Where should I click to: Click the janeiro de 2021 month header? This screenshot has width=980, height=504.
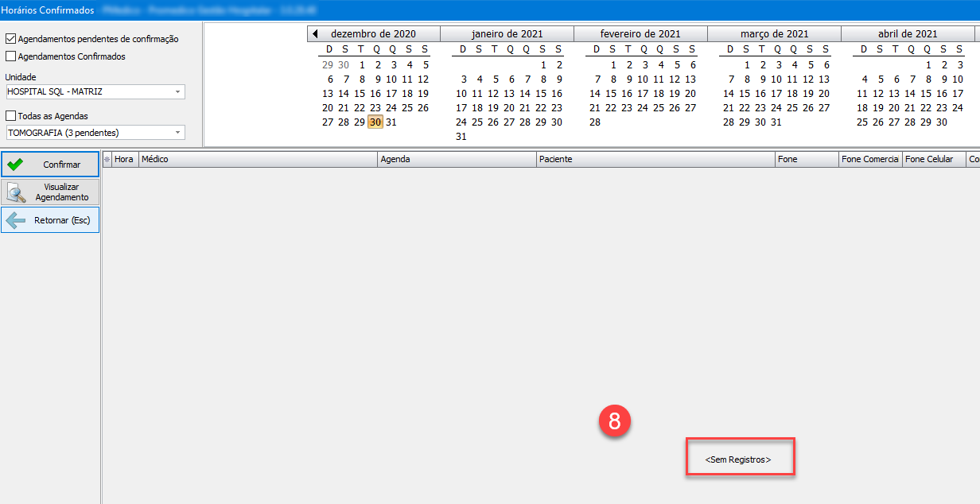point(507,34)
